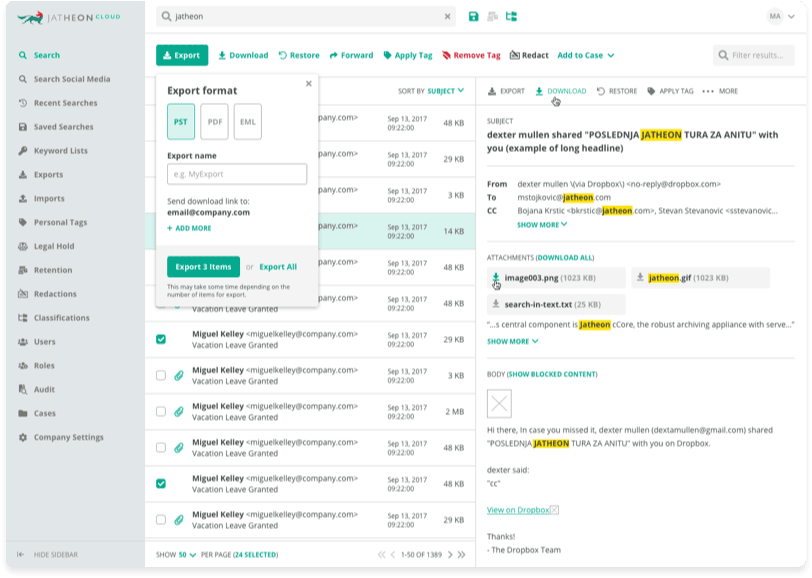
Task: Click the Audit icon in sidebar
Action: pos(23,389)
